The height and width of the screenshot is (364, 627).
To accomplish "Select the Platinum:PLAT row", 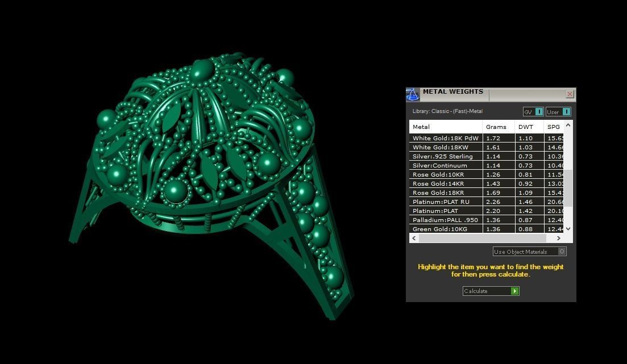I will [486, 211].
